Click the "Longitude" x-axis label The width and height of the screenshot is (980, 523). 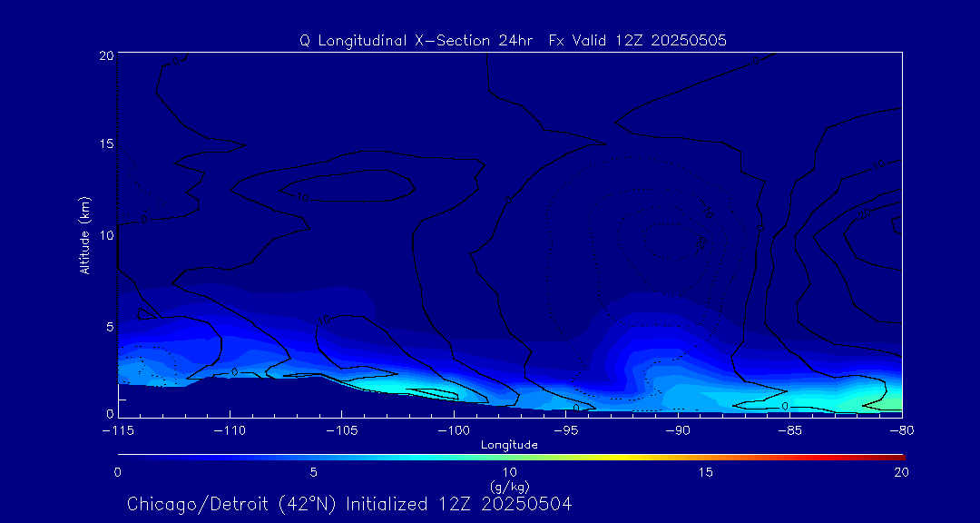point(509,446)
